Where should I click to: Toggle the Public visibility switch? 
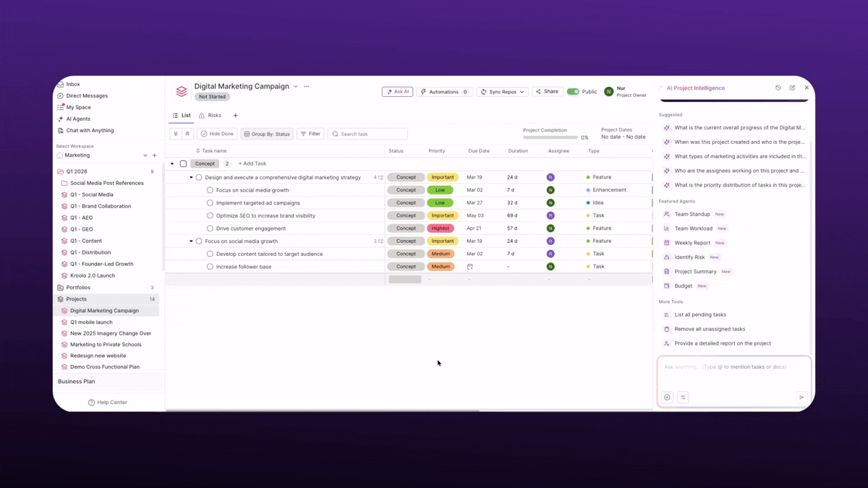click(573, 92)
